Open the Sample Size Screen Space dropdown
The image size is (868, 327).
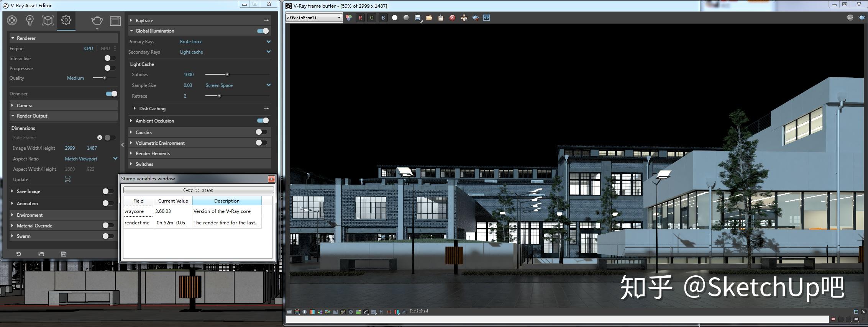tap(238, 85)
